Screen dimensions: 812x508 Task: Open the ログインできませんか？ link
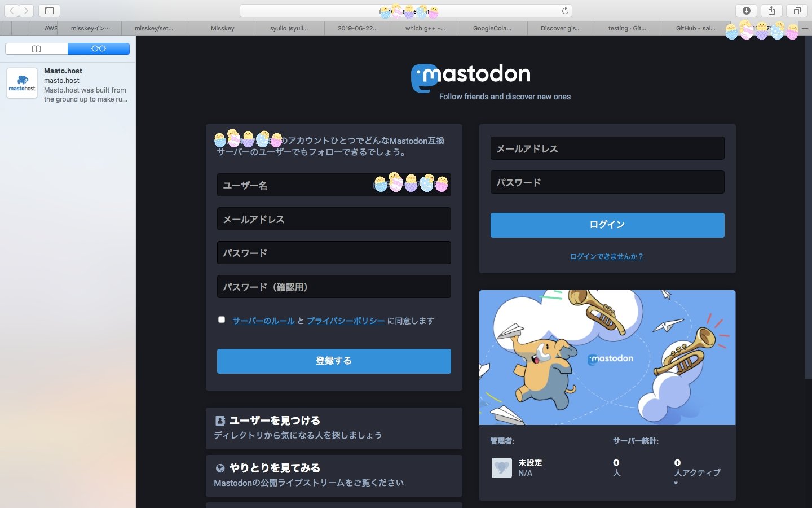pyautogui.click(x=607, y=256)
